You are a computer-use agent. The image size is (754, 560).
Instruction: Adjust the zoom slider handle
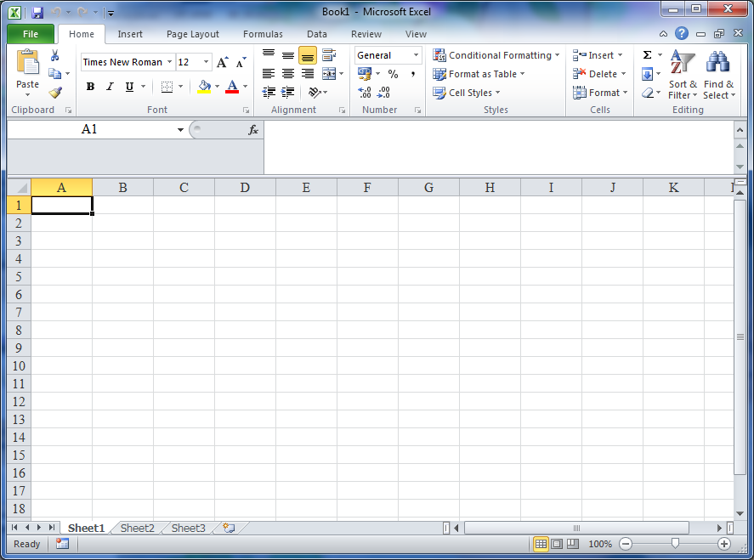click(x=675, y=544)
